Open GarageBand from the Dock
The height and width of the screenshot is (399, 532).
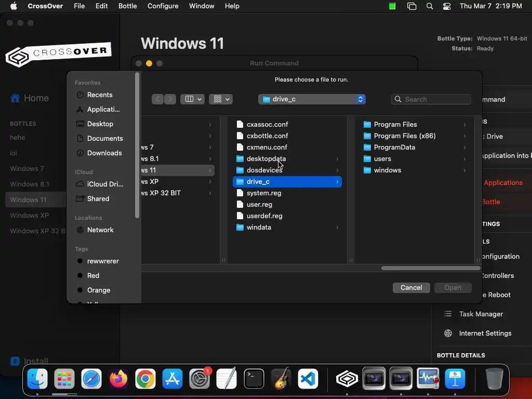[x=281, y=379]
